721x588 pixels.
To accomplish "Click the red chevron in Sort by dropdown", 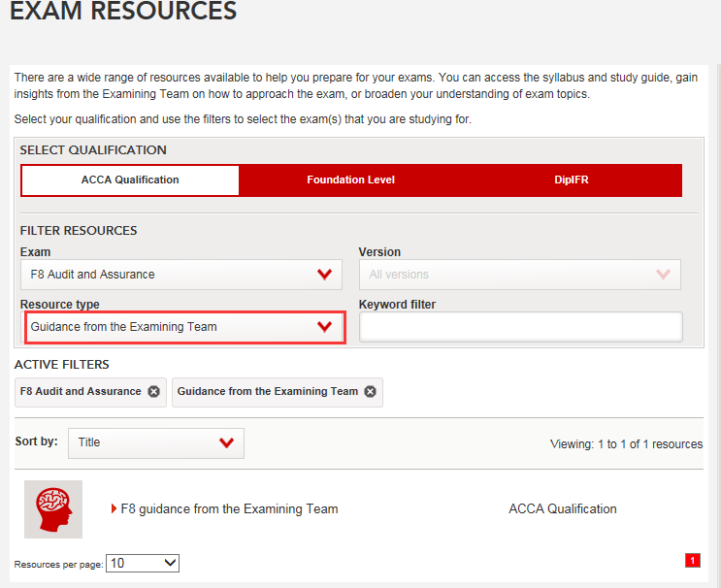I will pos(227,442).
